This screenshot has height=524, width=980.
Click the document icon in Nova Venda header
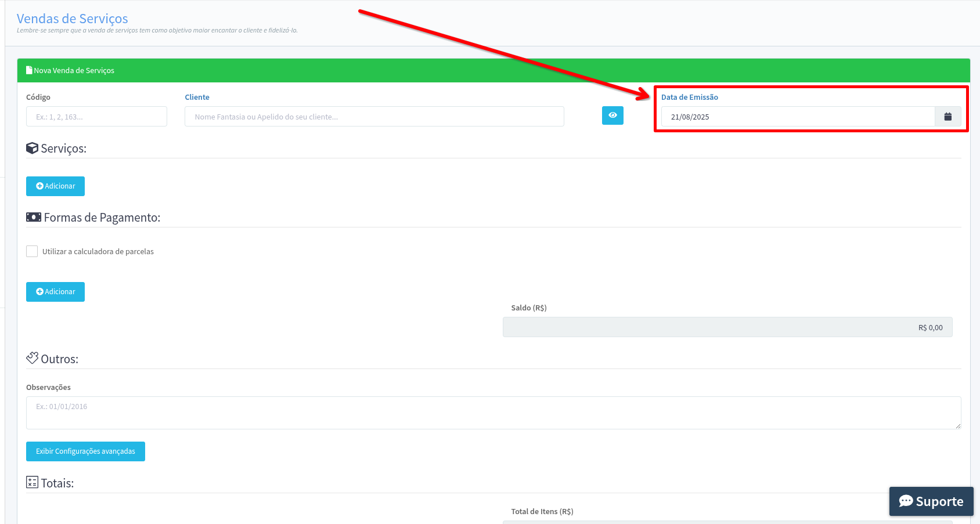(29, 70)
